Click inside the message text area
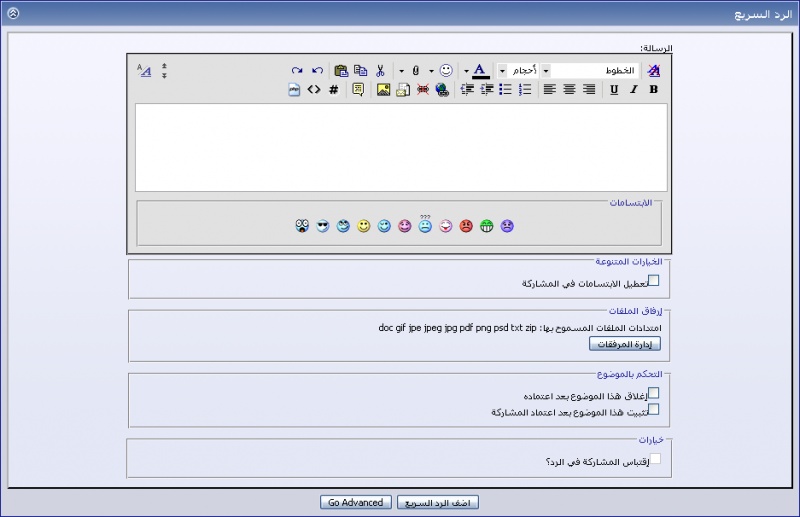The height and width of the screenshot is (517, 800). click(x=401, y=147)
